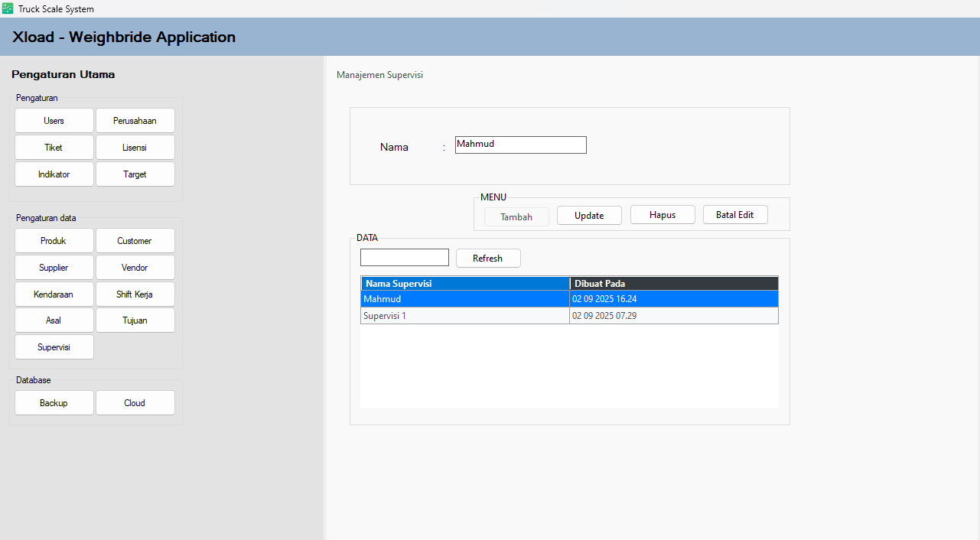Click the Backup database button

click(x=54, y=403)
